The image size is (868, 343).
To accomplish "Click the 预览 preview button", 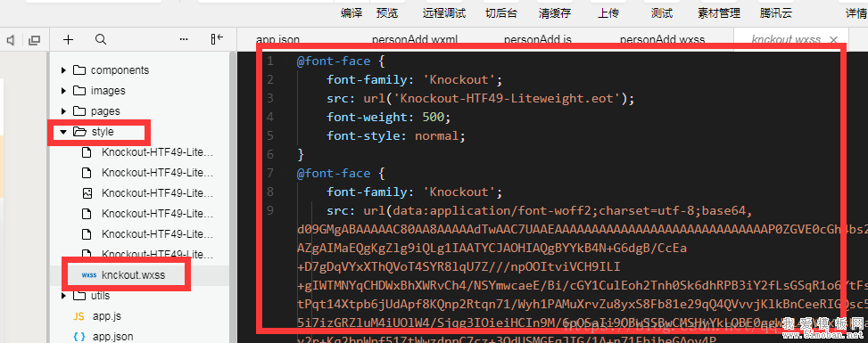I will point(387,13).
